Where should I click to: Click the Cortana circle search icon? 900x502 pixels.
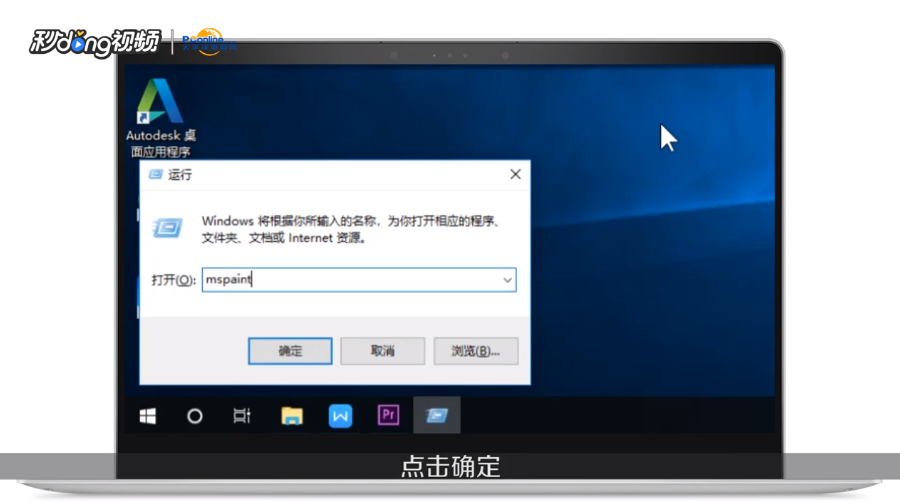coord(195,415)
